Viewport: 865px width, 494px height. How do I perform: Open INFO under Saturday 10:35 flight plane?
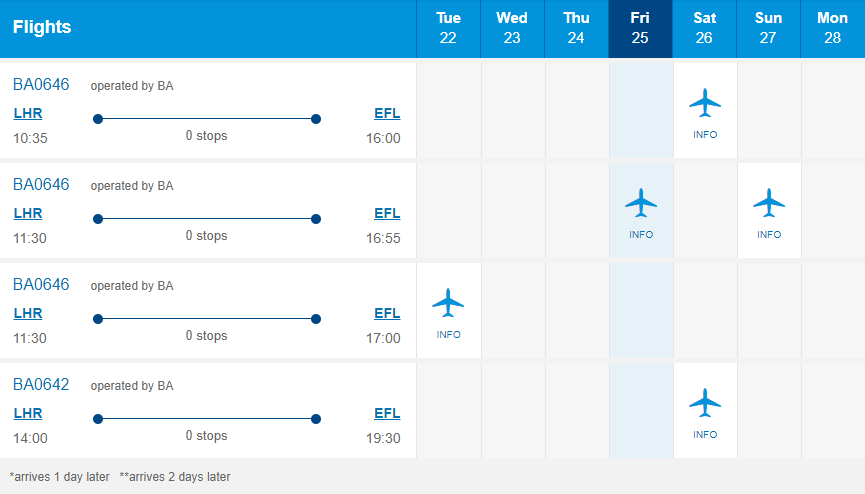[705, 135]
